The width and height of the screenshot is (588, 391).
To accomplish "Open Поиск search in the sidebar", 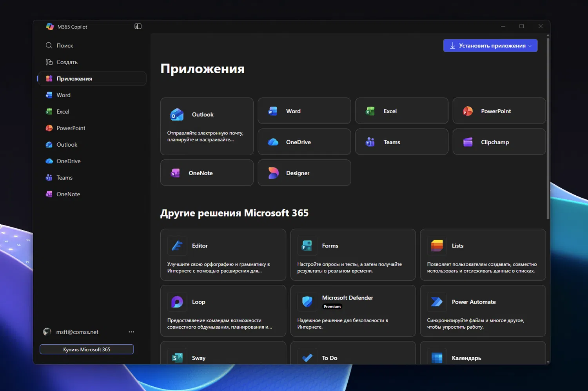I will click(92, 45).
